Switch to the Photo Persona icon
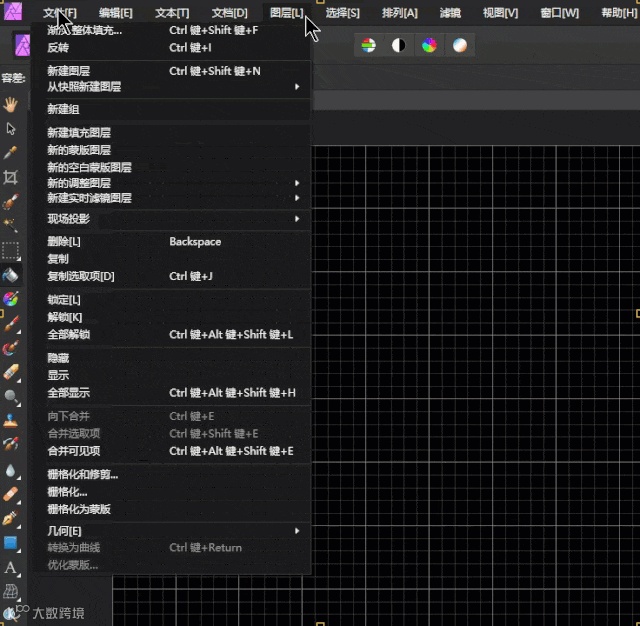The width and height of the screenshot is (640, 626). [23, 45]
